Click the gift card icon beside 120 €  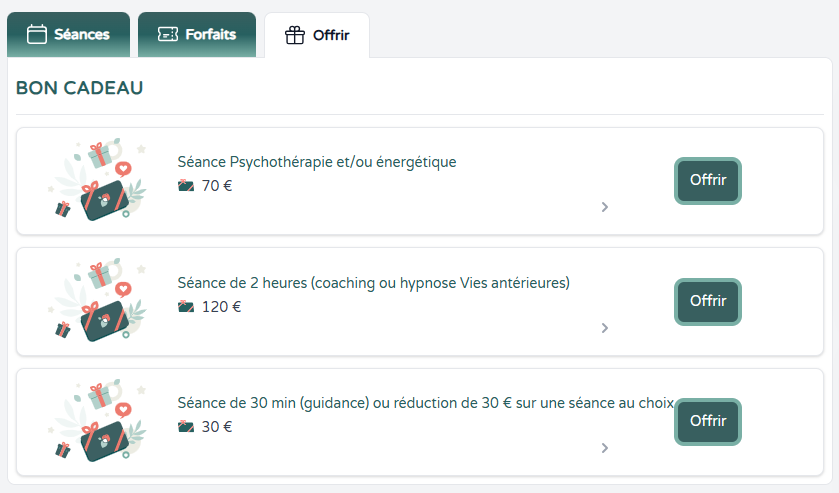click(186, 306)
